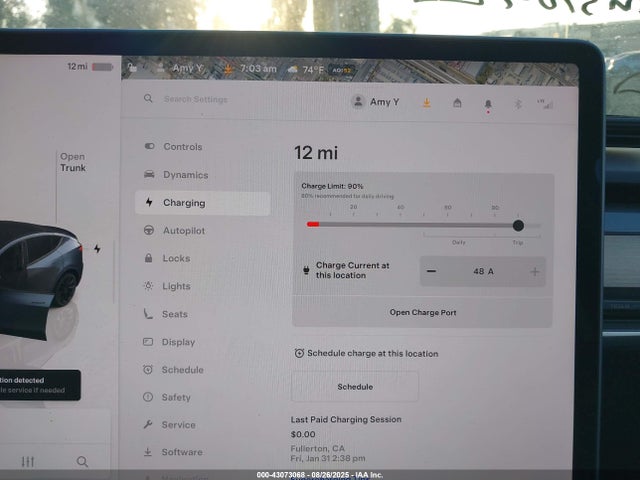640x480 pixels.
Task: Click the Schedule alarm clock icon
Action: coord(148,369)
